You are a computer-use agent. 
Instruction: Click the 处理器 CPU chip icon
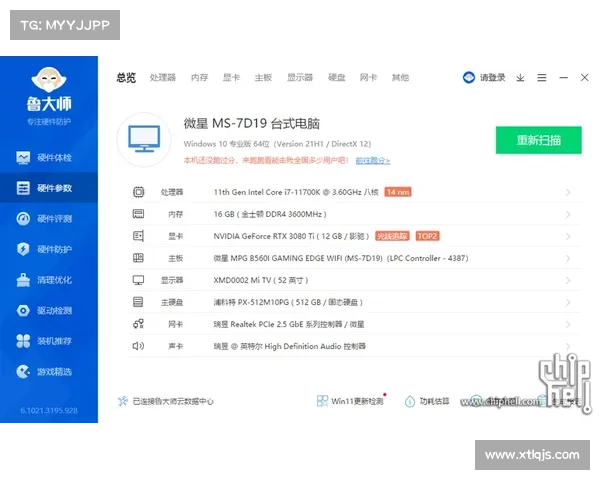pyautogui.click(x=139, y=192)
